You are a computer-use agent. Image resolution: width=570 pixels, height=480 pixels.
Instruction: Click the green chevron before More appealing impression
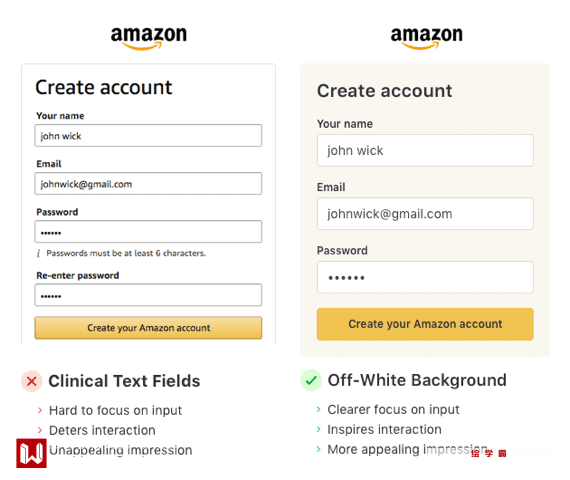318,449
